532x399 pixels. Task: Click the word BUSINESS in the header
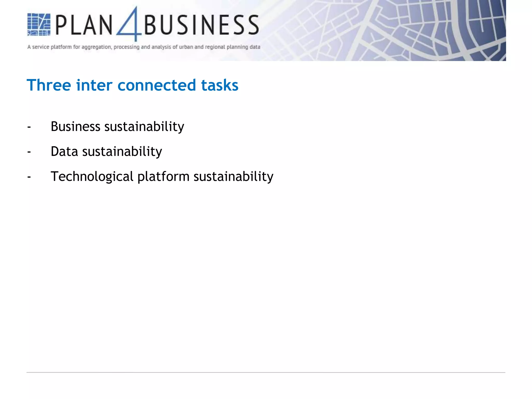pyautogui.click(x=201, y=25)
